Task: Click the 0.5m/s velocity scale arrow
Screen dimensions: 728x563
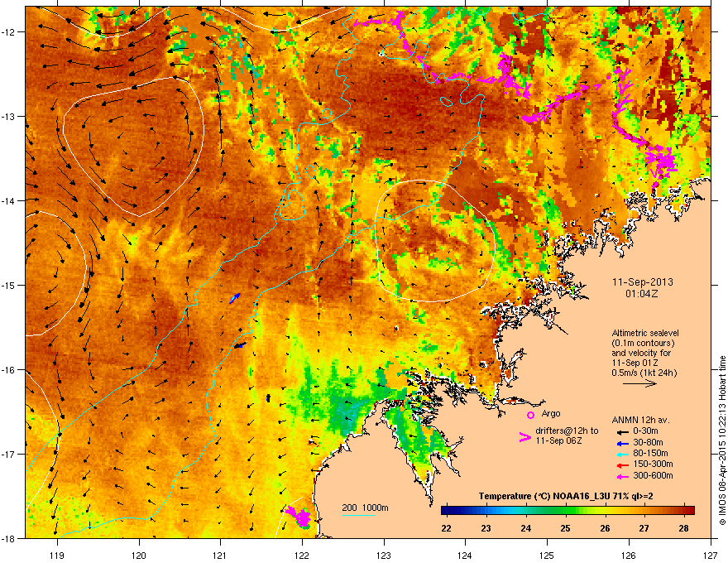Action: point(639,383)
